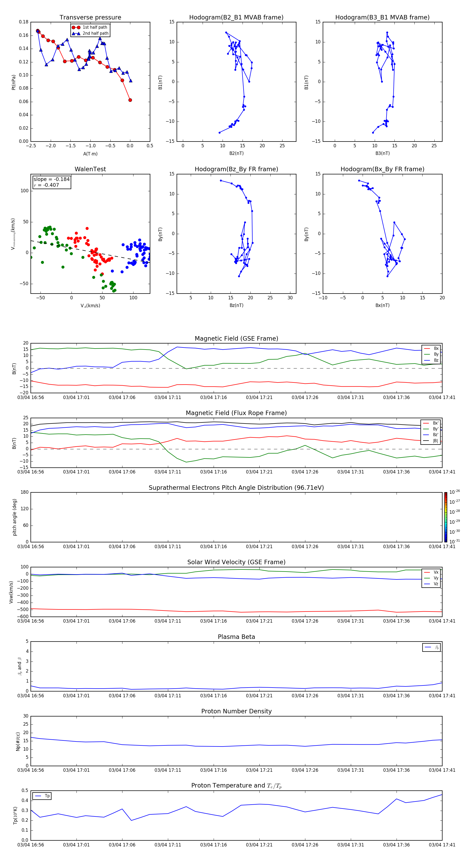The width and height of the screenshot is (473, 868).
Task: Click the "Proton Temperature and Te/Tp" title
Action: click(236, 786)
